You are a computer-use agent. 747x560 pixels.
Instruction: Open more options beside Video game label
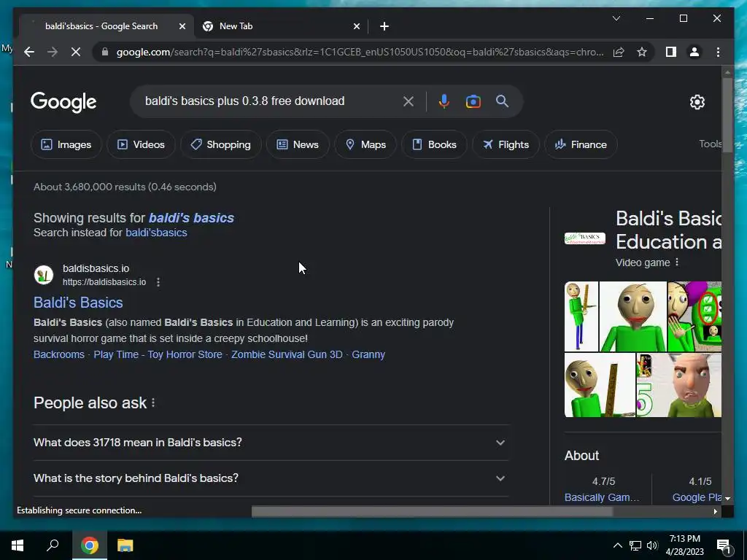[677, 262]
